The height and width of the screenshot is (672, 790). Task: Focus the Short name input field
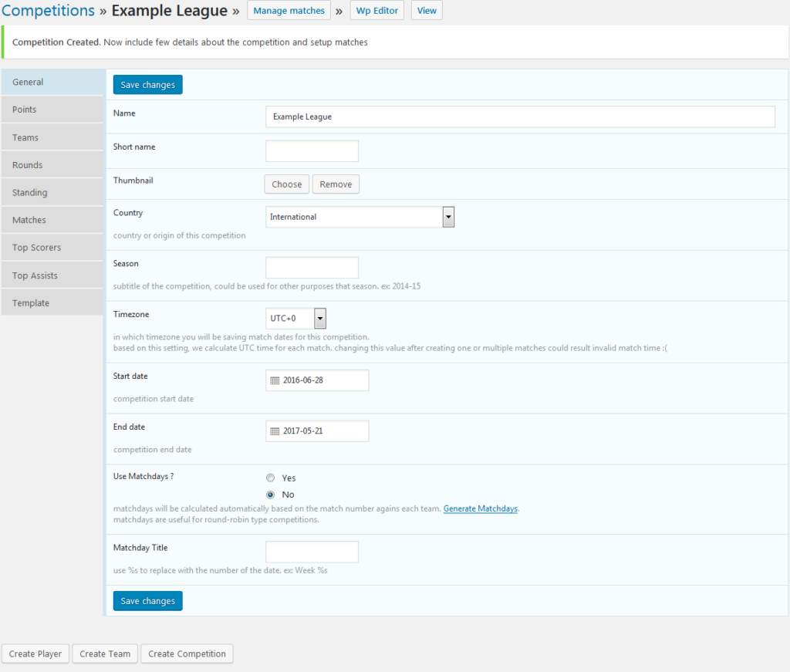pos(312,151)
